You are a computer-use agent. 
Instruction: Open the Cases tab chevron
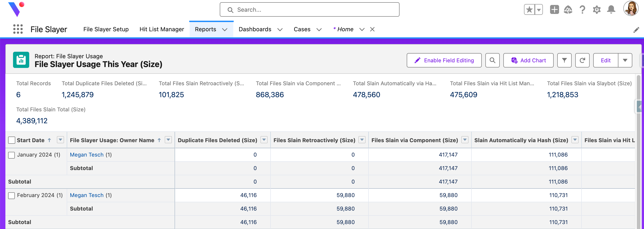319,29
